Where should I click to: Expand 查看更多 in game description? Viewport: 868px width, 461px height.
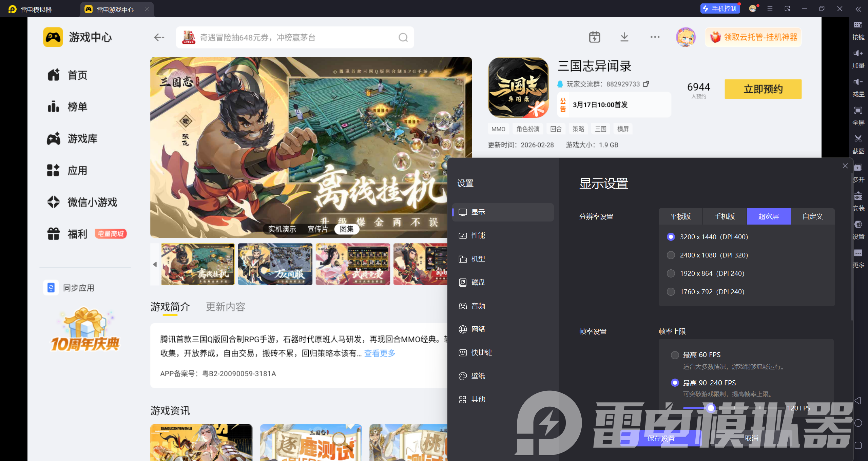(380, 353)
